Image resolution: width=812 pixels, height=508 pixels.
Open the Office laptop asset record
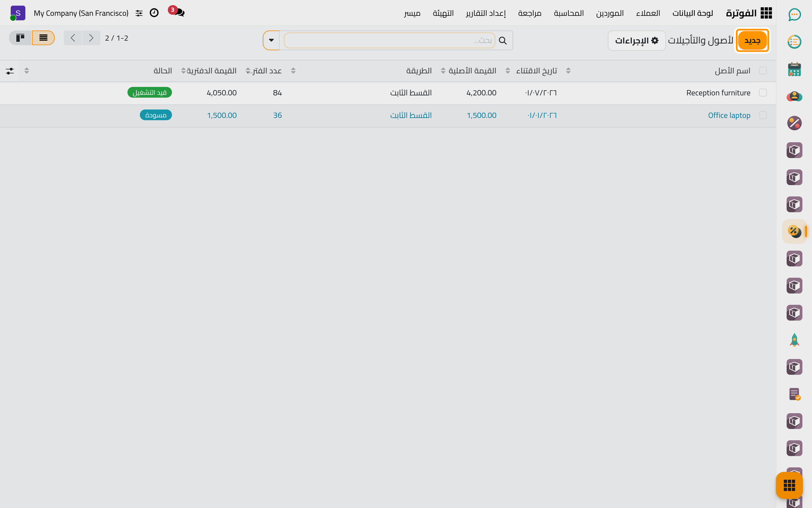pyautogui.click(x=729, y=115)
